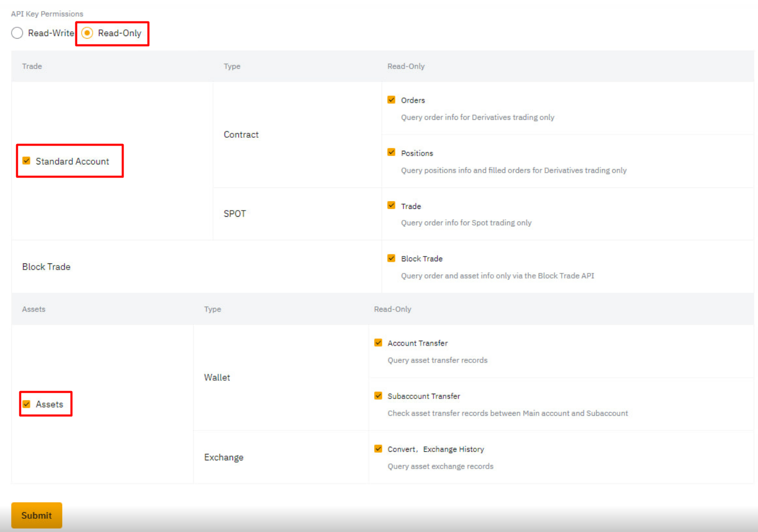Viewport: 758px width, 532px height.
Task: Toggle the Positions permission checkbox
Action: pos(391,152)
